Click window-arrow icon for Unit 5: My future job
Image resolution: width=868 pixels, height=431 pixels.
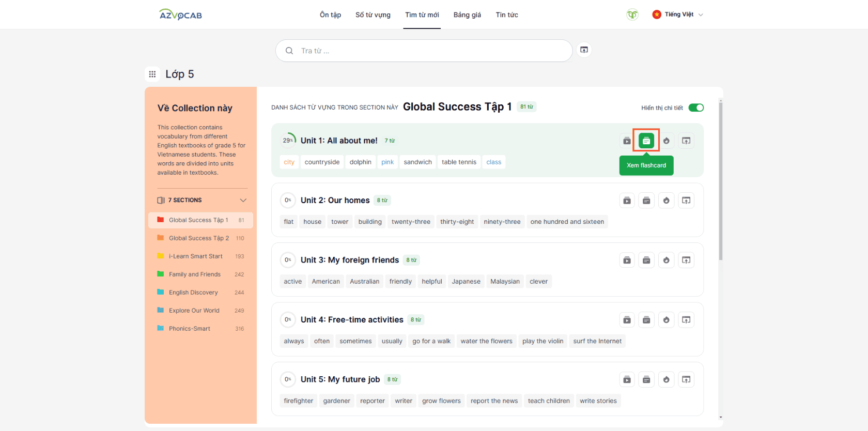686,379
